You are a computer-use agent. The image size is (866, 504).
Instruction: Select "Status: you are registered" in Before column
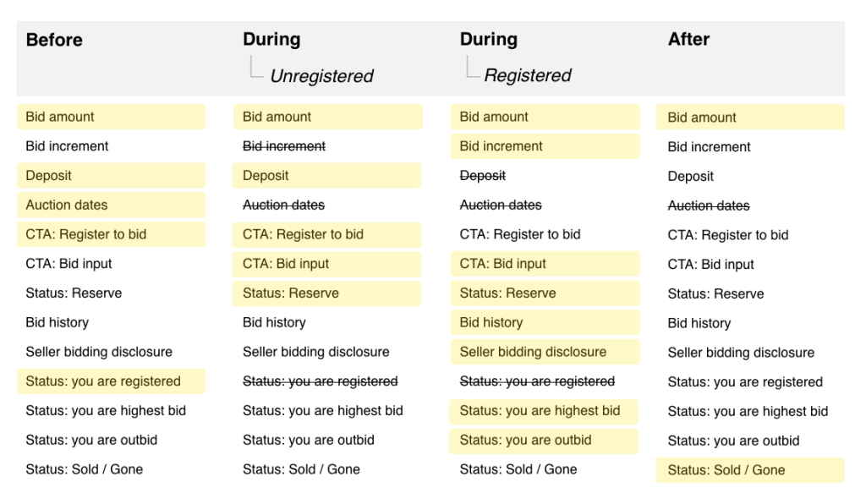103,381
